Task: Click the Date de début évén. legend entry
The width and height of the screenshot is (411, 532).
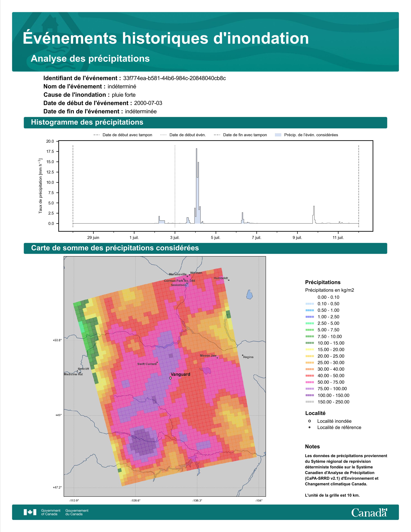Action: [x=183, y=135]
